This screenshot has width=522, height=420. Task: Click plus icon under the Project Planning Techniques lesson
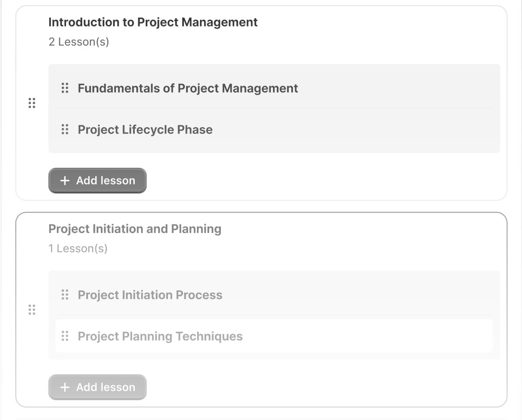(x=65, y=387)
